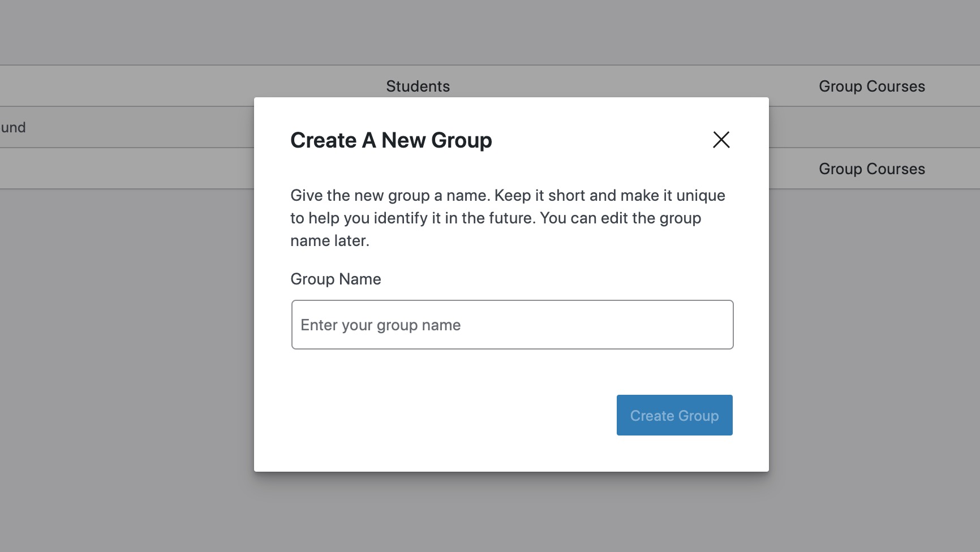Screen dimensions: 980x552
Task: Submit the new group with Create Group
Action: 674,415
